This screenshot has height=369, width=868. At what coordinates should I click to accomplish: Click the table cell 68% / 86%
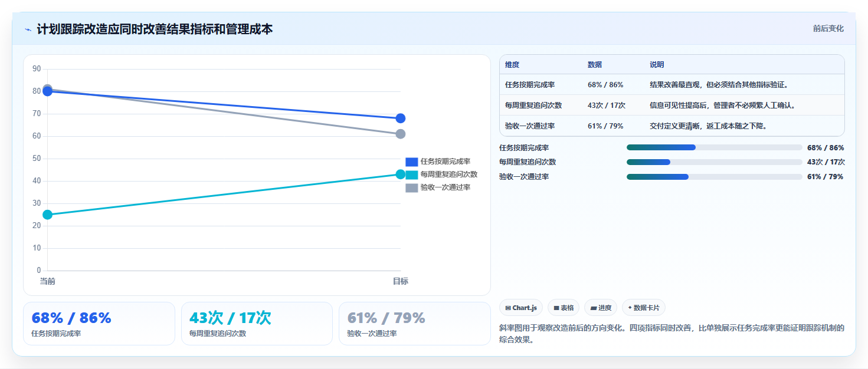point(605,85)
